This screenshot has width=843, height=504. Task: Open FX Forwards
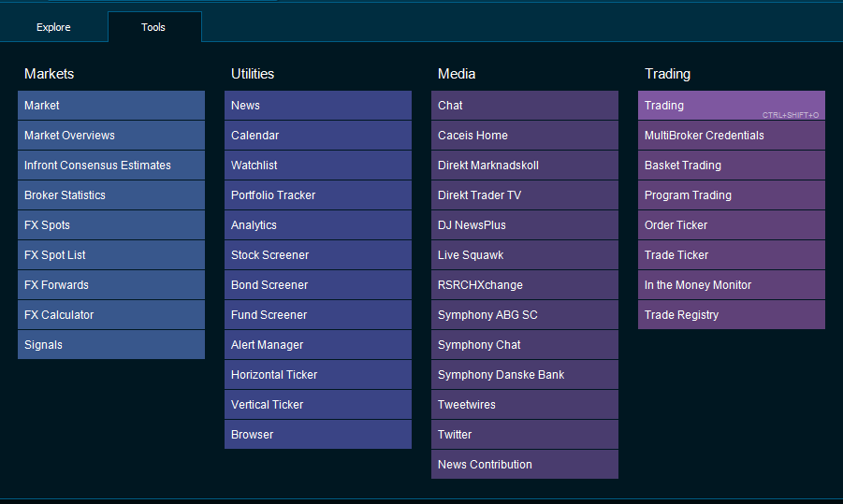(x=111, y=285)
